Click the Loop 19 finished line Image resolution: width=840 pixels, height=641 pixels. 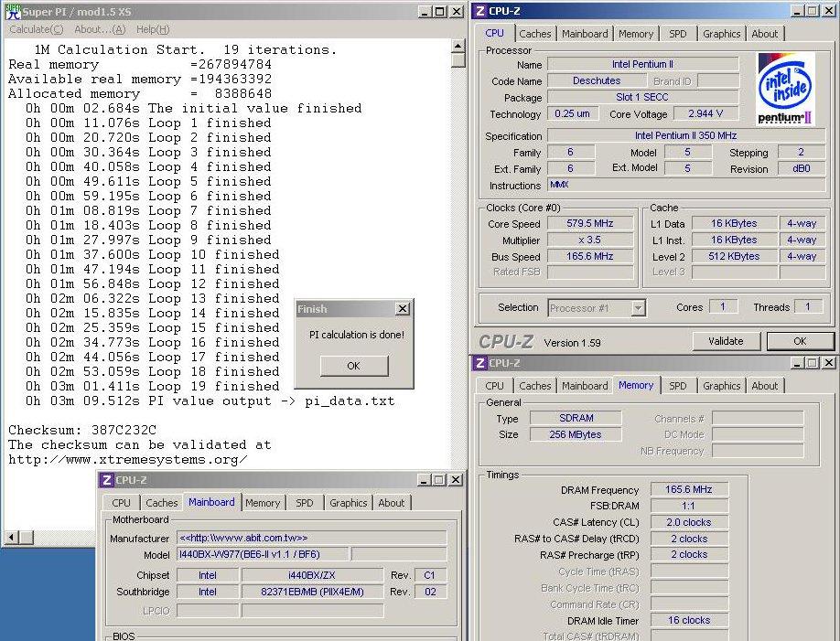[x=152, y=386]
